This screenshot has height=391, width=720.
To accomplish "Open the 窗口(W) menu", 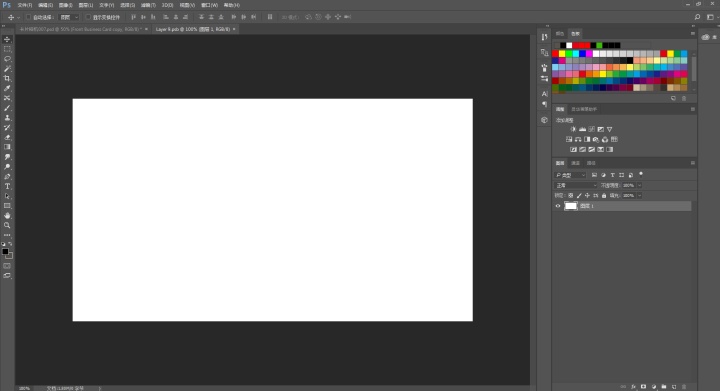I will click(x=209, y=5).
